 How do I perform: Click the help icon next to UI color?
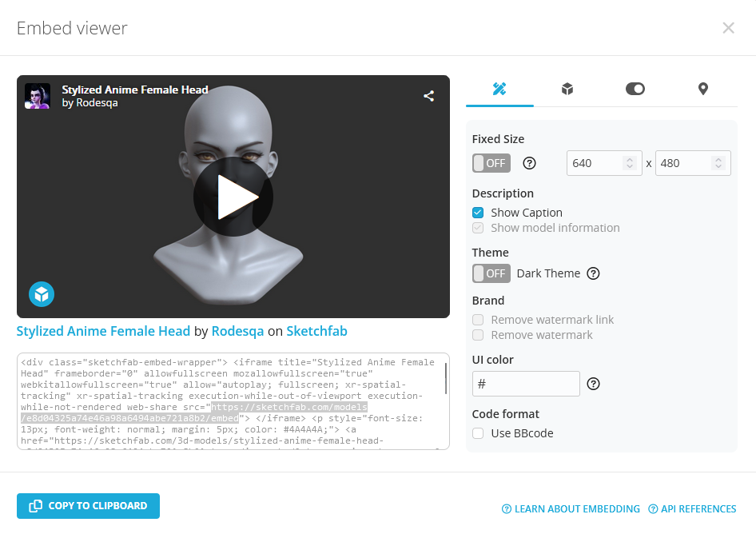coord(593,384)
